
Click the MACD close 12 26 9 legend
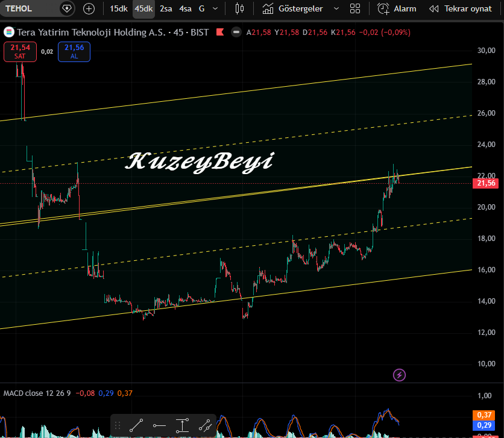pyautogui.click(x=37, y=393)
